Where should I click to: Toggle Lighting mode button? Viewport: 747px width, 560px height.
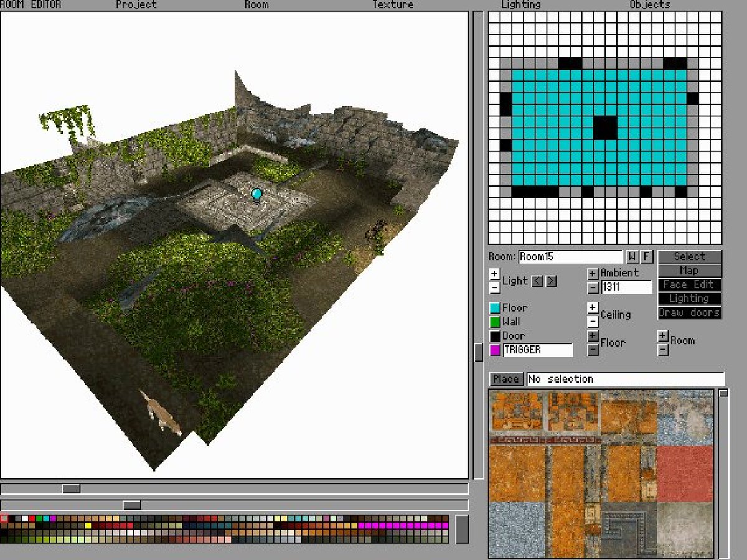pyautogui.click(x=690, y=299)
